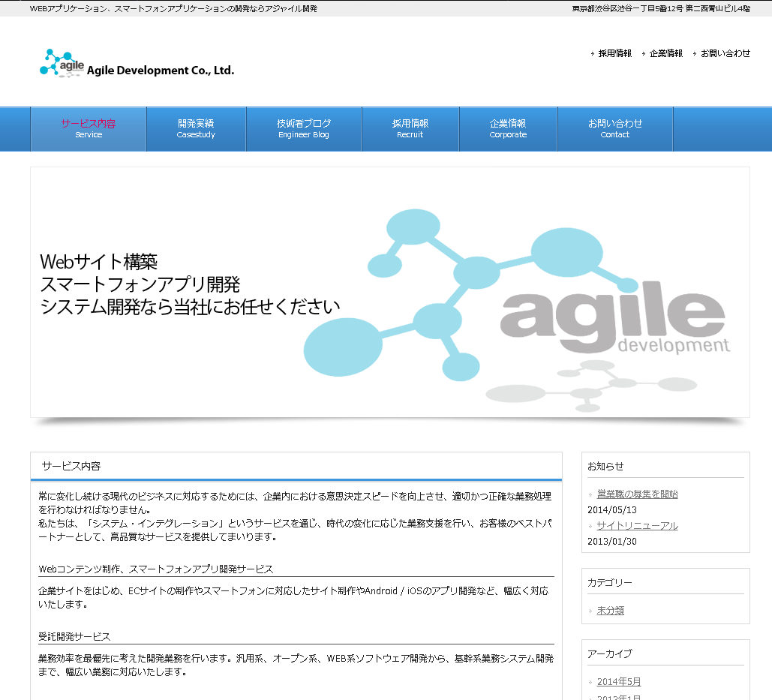This screenshot has width=772, height=700.
Task: Open the サイトリニューアル news link
Action: (x=637, y=526)
